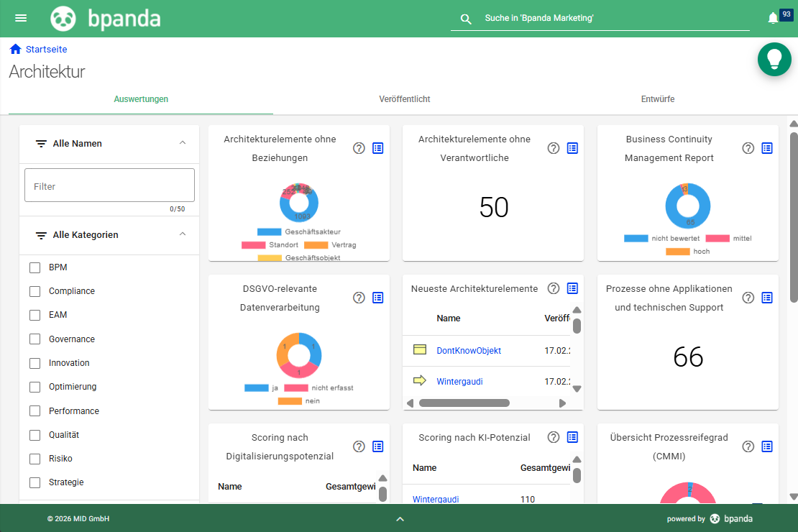Open the Wintergaudi architecture element
This screenshot has height=532, width=798.
point(460,381)
